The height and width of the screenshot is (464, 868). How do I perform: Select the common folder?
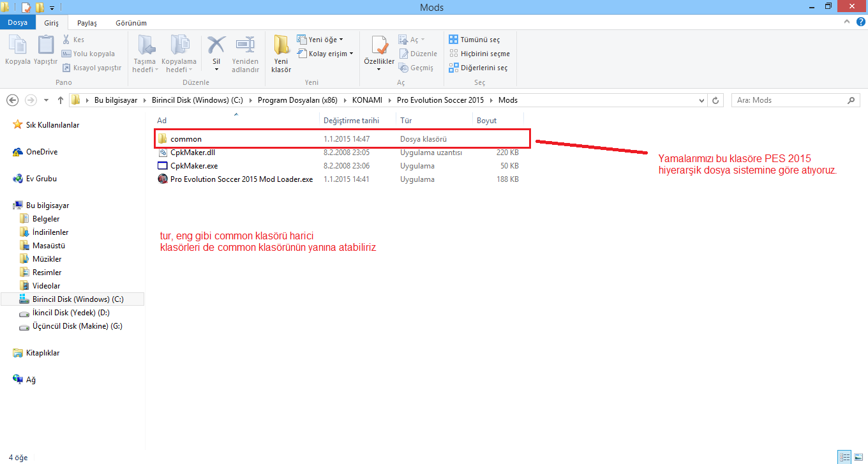coord(342,138)
